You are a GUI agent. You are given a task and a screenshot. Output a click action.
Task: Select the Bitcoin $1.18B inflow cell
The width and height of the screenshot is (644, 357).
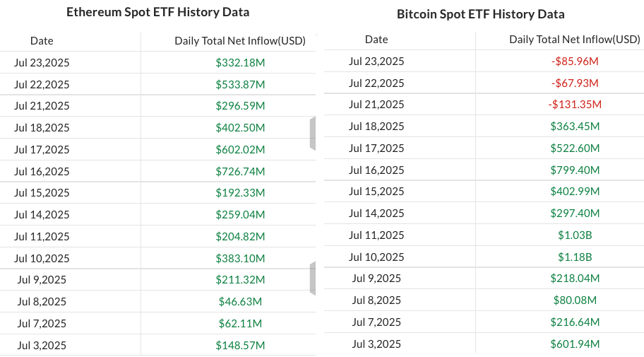[x=575, y=257]
